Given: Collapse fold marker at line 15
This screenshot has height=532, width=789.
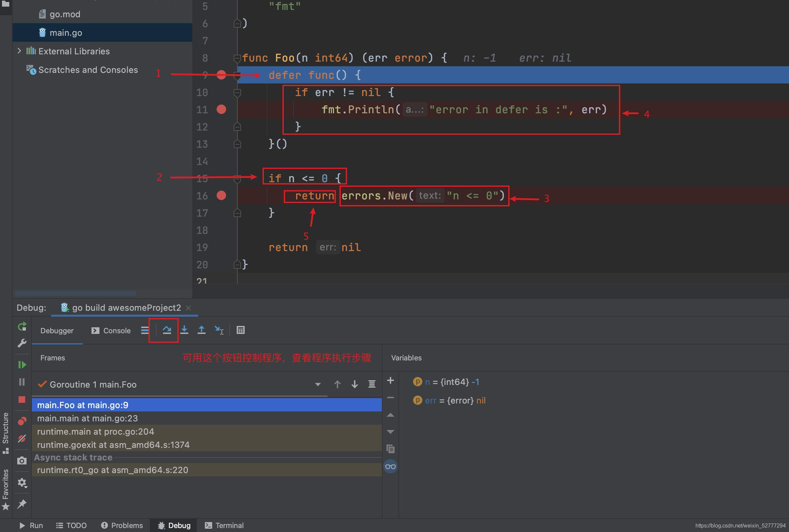Looking at the screenshot, I should coord(237,179).
